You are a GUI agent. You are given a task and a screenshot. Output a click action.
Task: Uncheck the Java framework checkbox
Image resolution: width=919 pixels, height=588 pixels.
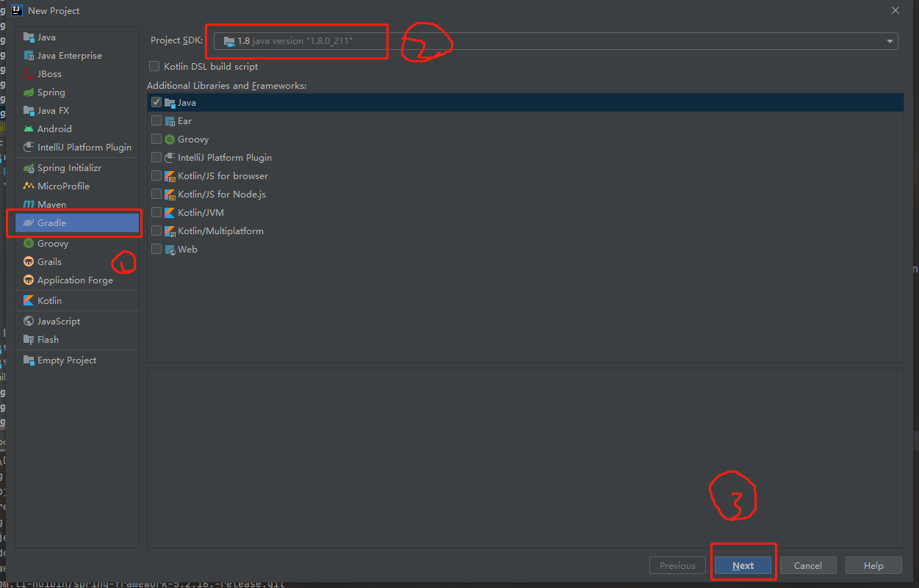[156, 103]
